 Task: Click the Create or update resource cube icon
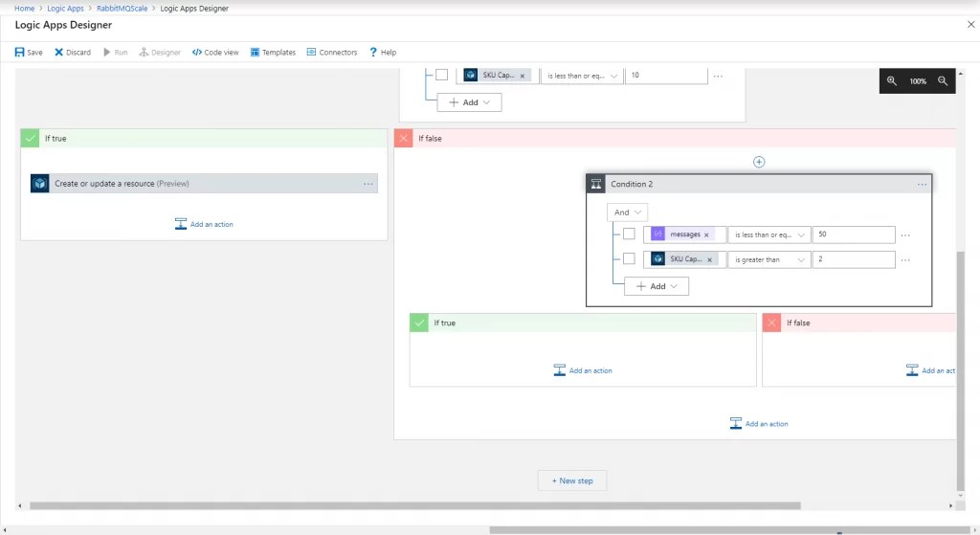pos(40,184)
